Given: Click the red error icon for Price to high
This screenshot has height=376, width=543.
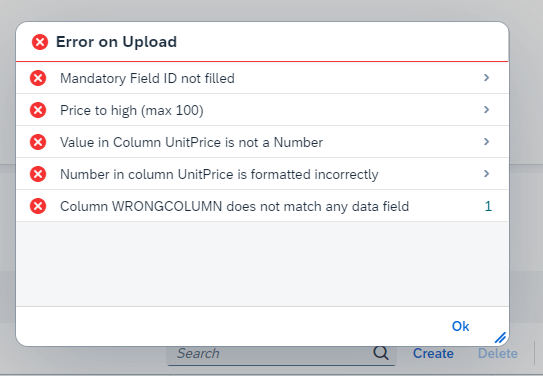Looking at the screenshot, I should (38, 110).
